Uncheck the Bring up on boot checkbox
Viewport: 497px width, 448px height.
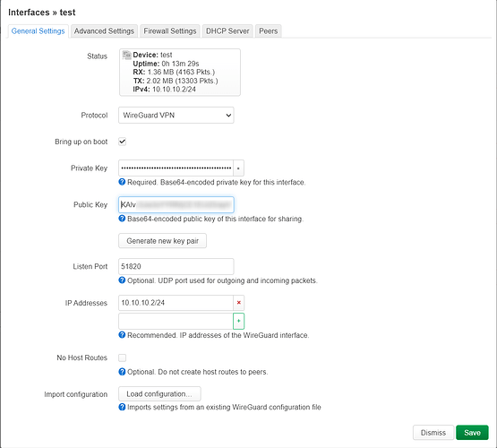pyautogui.click(x=123, y=142)
